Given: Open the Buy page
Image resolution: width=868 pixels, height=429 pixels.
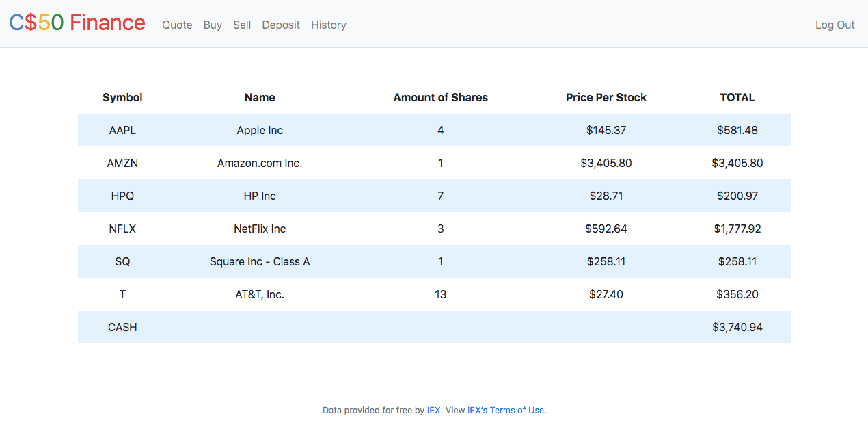Looking at the screenshot, I should 213,25.
